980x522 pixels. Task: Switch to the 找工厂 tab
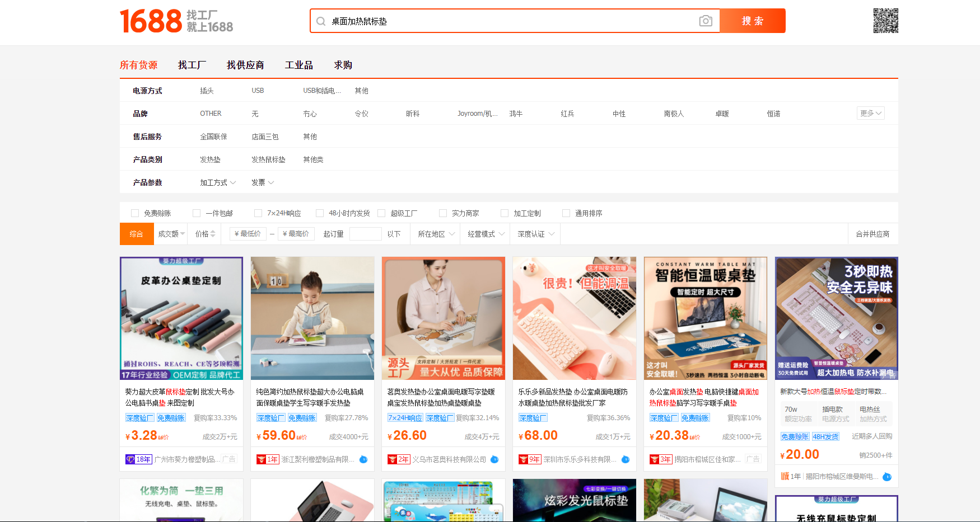[x=192, y=65]
